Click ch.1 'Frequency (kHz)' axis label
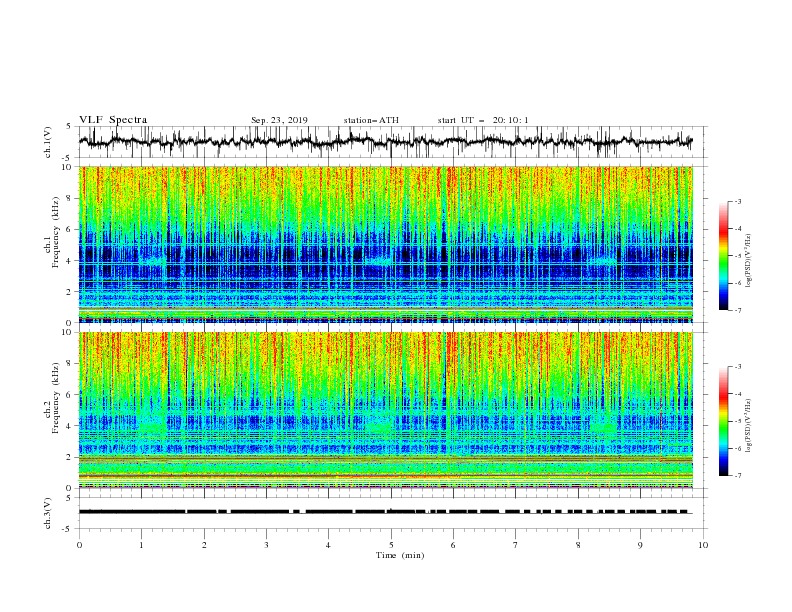This screenshot has width=792, height=612. click(x=56, y=230)
